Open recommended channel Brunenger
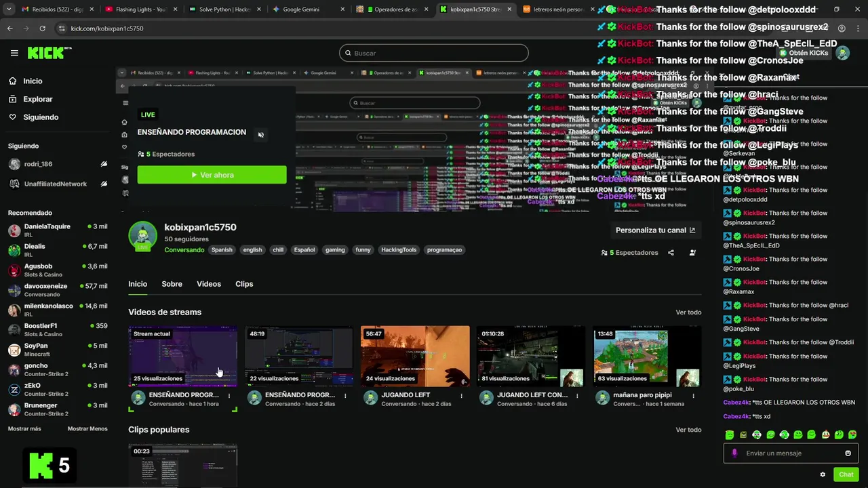 pos(58,409)
